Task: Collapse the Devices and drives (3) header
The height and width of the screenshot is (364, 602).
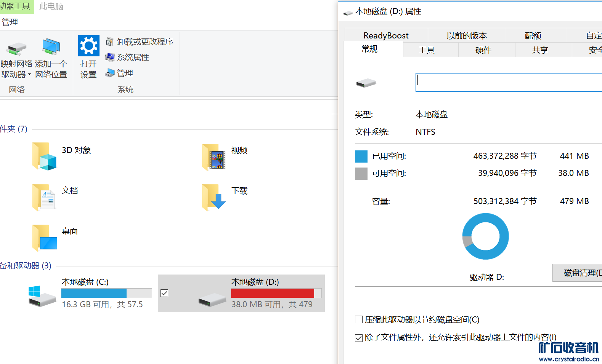Action: pos(26,266)
